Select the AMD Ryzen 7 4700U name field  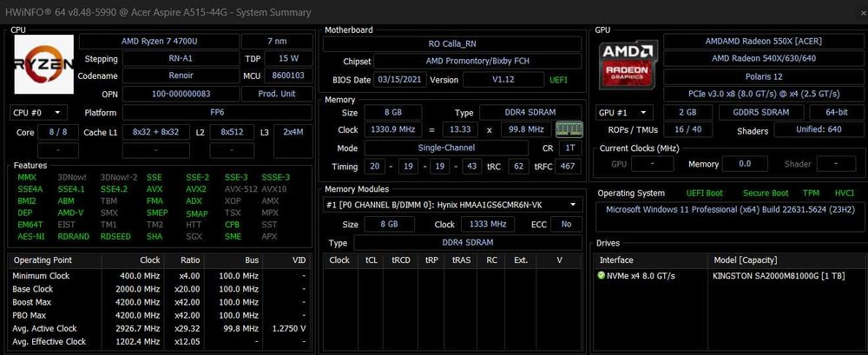[159, 42]
